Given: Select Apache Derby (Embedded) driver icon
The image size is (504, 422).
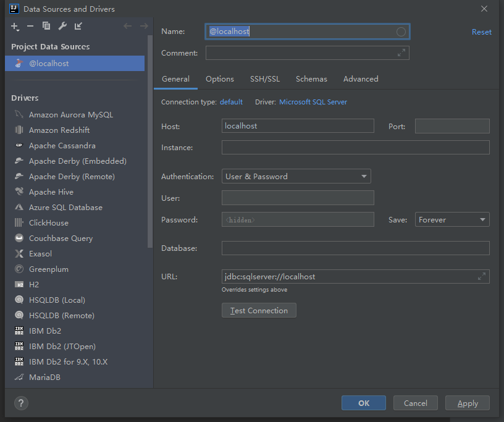Looking at the screenshot, I should pyautogui.click(x=19, y=161).
